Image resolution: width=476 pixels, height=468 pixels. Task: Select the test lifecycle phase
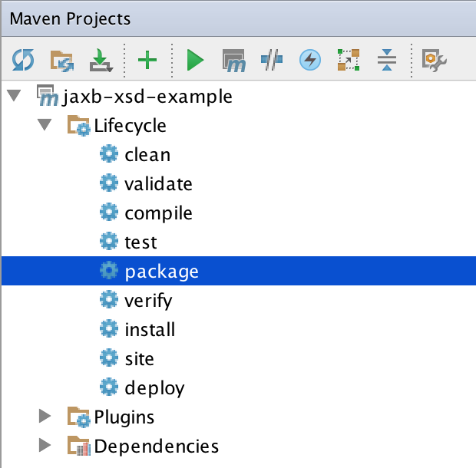[239, 242]
